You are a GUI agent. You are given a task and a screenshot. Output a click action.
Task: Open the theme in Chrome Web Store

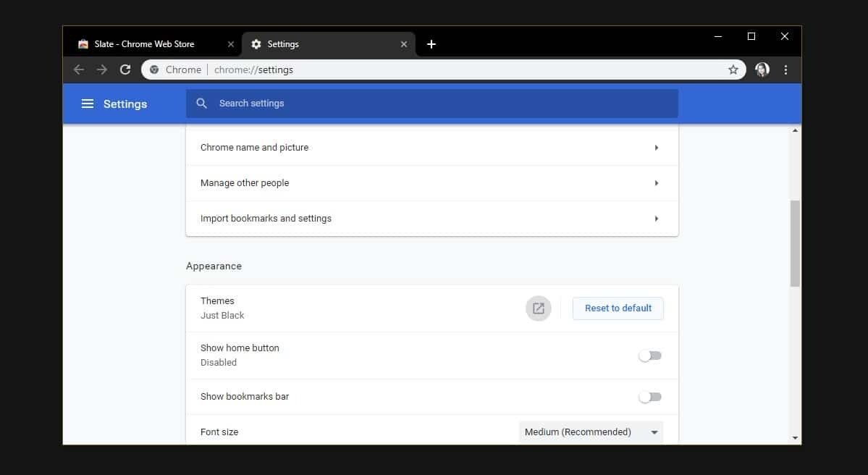(x=538, y=308)
